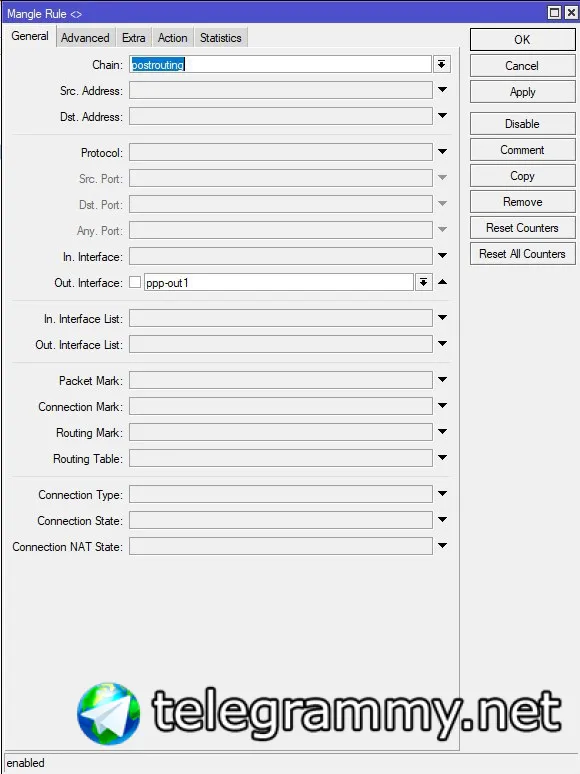Collapse the Out. Interface field arrow

point(442,282)
